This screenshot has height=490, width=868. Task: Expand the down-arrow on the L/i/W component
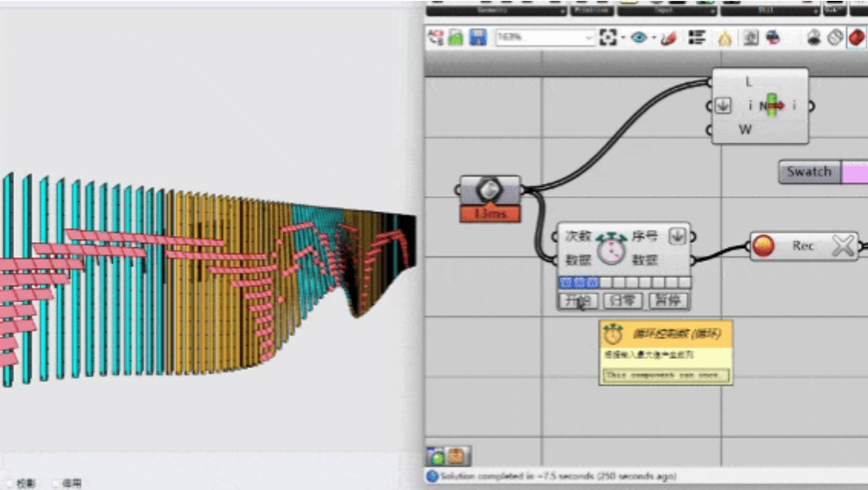click(x=723, y=106)
